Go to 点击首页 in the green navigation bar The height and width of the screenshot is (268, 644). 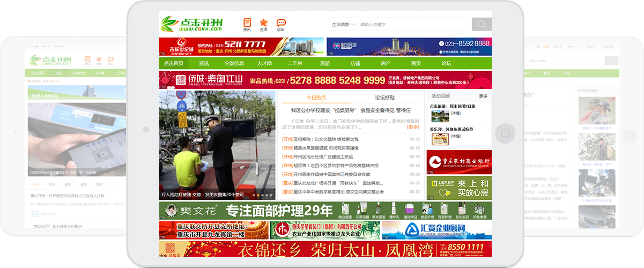pos(174,63)
